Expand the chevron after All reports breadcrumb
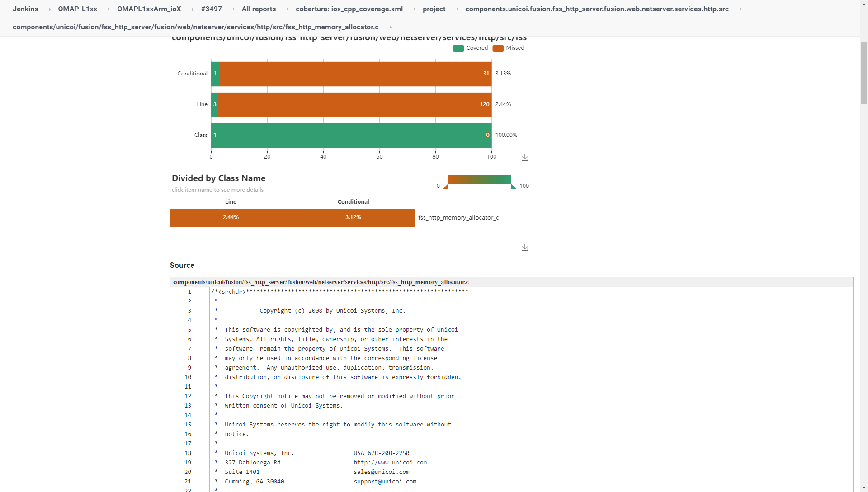 (x=287, y=9)
